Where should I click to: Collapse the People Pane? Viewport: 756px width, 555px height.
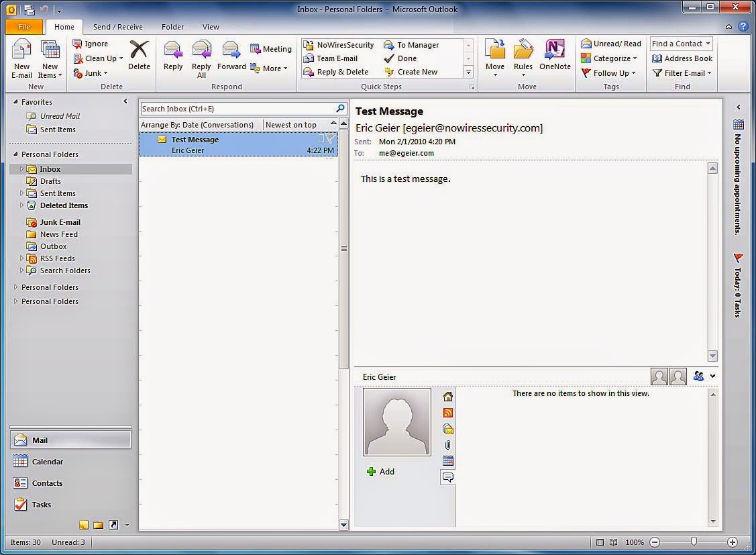(712, 376)
